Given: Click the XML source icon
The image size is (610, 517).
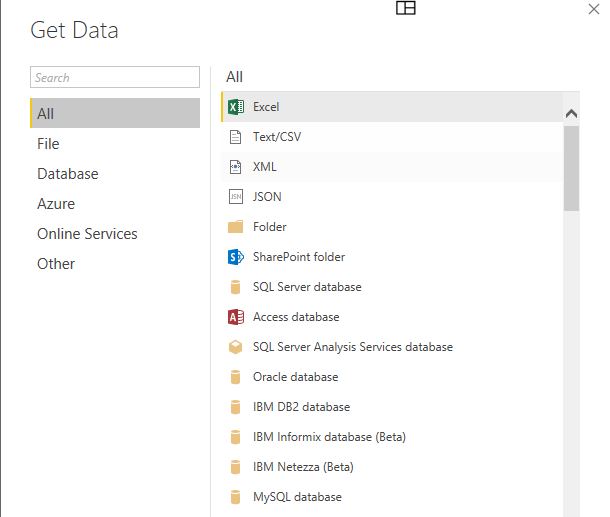Looking at the screenshot, I should click(236, 167).
